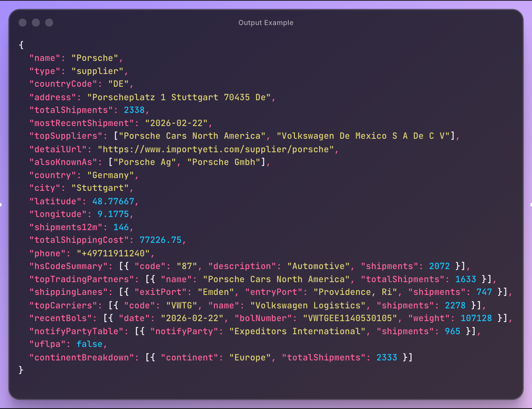Screen dimensions: 532x409
Task: Click the "Output Example" window title
Action: pos(266,23)
